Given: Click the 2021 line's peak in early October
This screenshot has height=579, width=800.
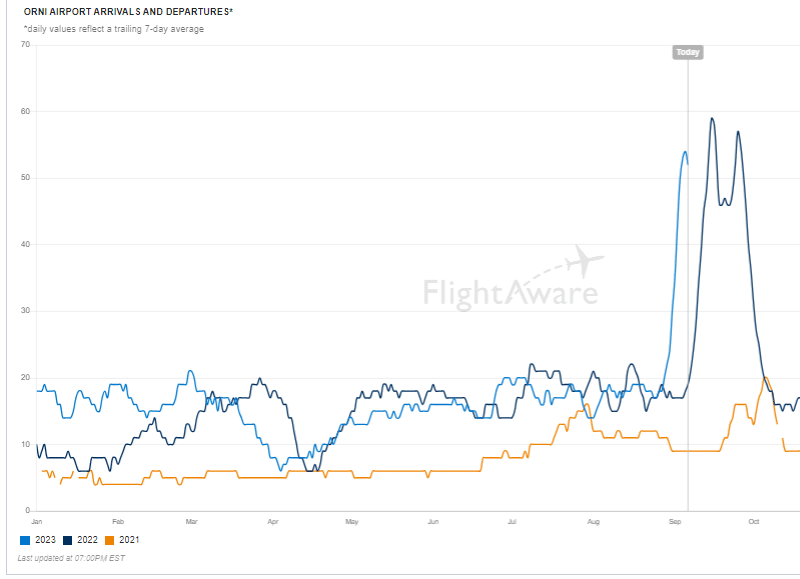Looking at the screenshot, I should point(765,378).
